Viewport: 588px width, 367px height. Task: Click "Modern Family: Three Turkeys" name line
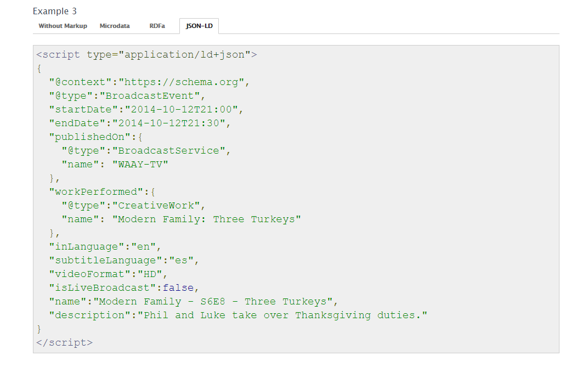(181, 219)
